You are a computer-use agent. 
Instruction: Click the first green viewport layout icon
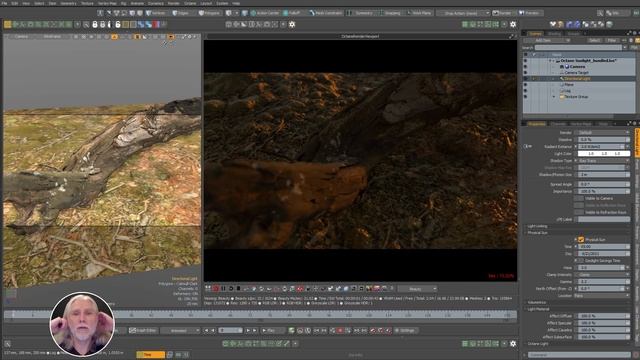[465, 24]
